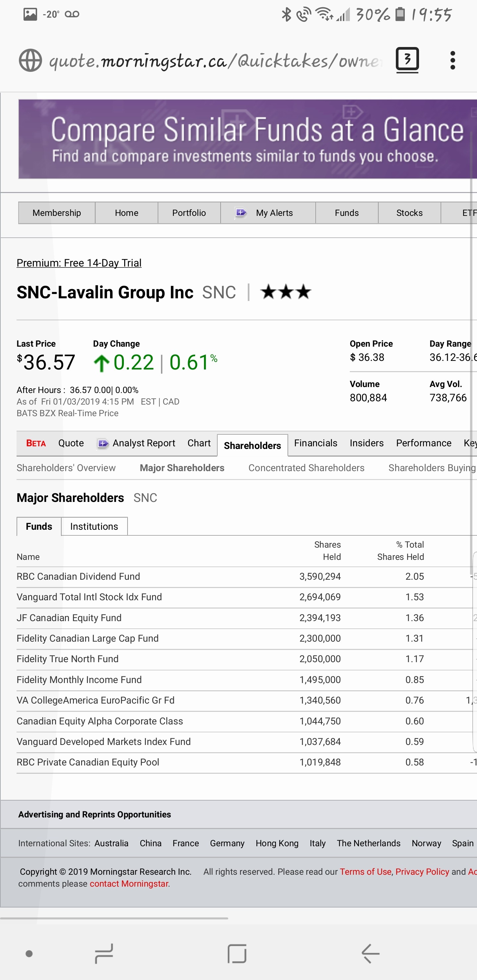This screenshot has width=477, height=980.
Task: Click Vanguard Total Intl Stock Idx Fund
Action: [89, 597]
